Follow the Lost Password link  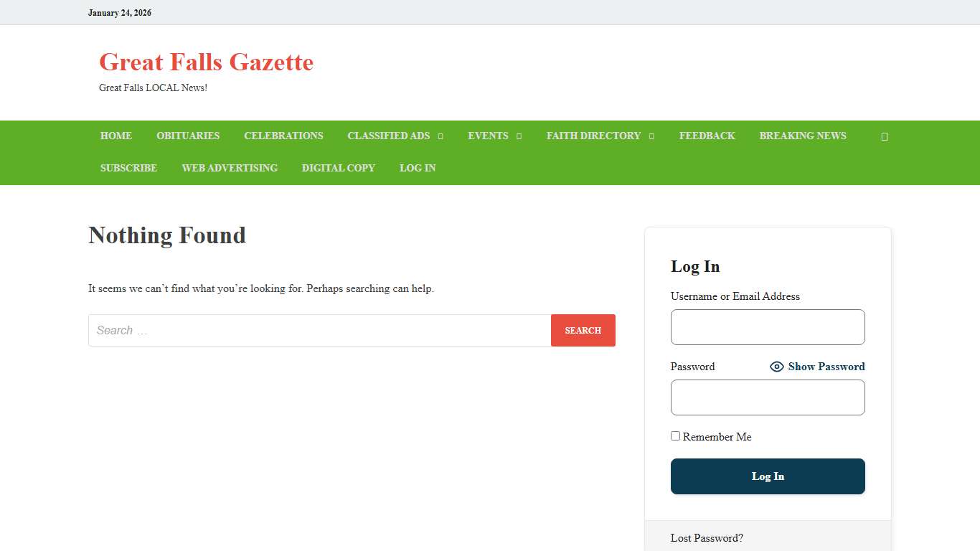coord(707,538)
